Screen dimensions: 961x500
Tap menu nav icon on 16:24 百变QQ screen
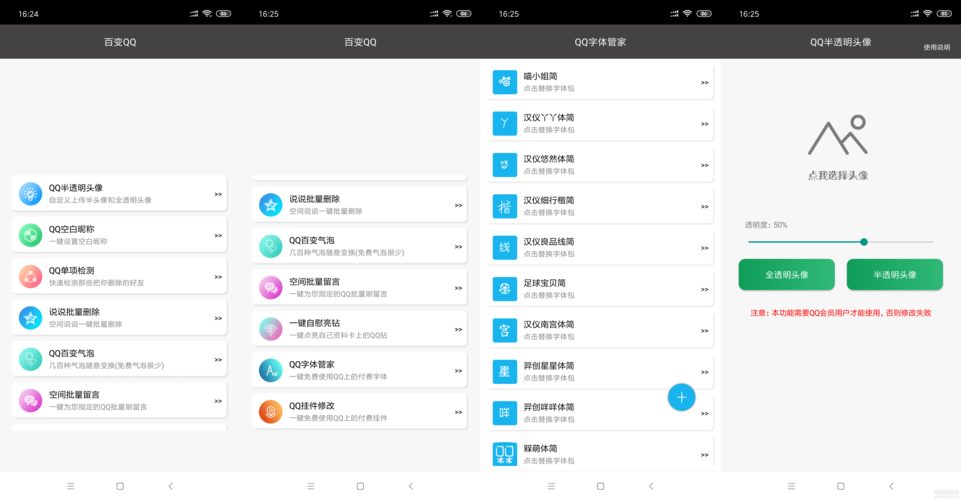70,486
